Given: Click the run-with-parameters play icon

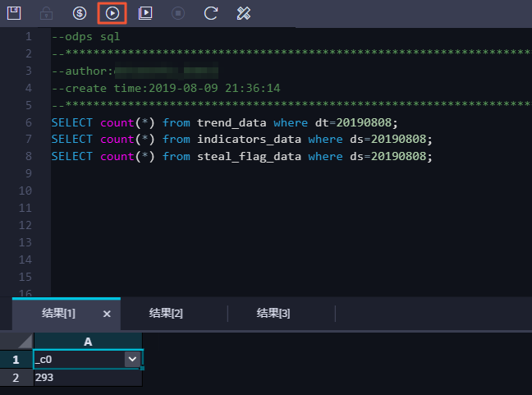Looking at the screenshot, I should click(x=145, y=13).
